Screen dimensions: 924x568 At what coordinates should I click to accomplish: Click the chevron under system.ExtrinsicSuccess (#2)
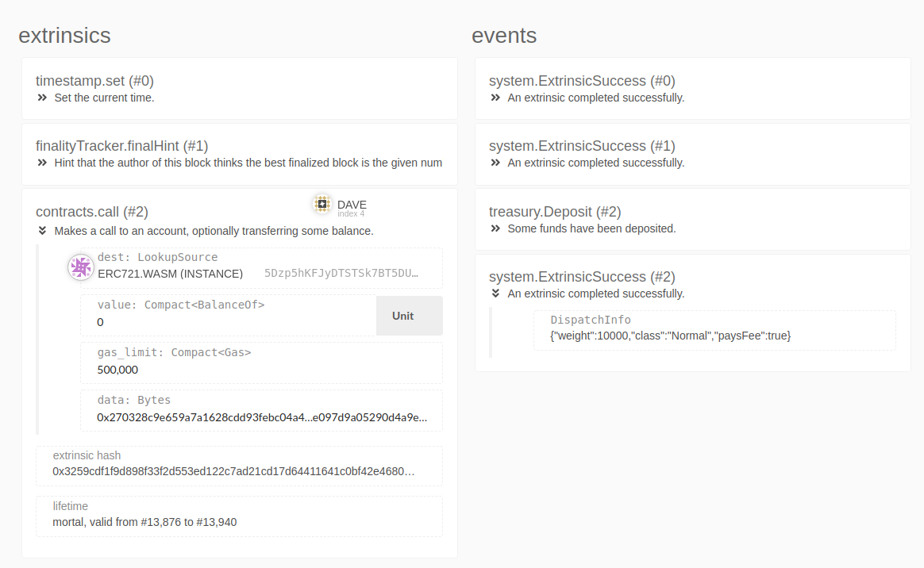pos(494,294)
